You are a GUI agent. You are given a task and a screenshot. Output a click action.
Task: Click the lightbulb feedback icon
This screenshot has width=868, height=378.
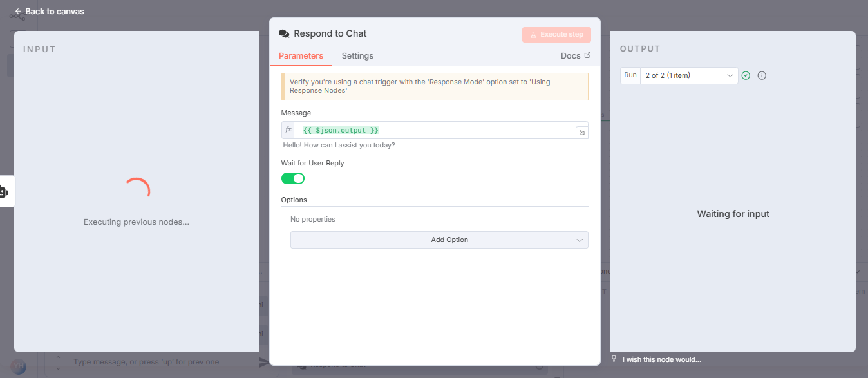[x=614, y=359]
